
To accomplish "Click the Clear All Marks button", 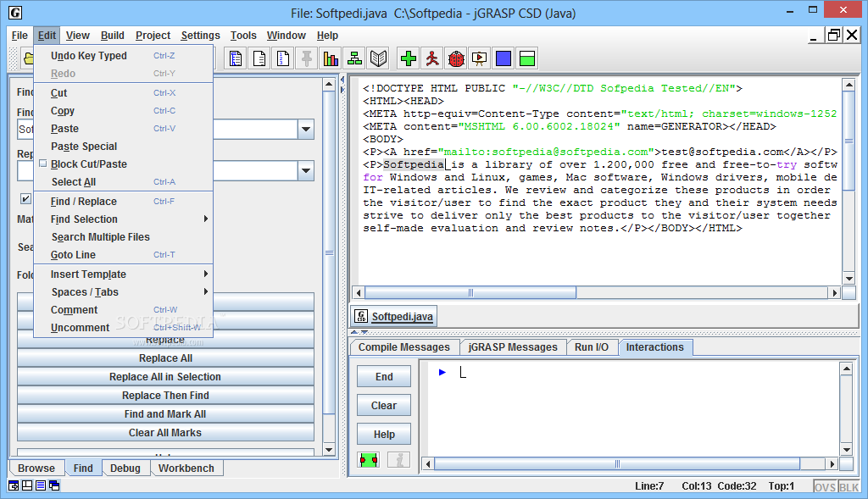I will (x=165, y=433).
